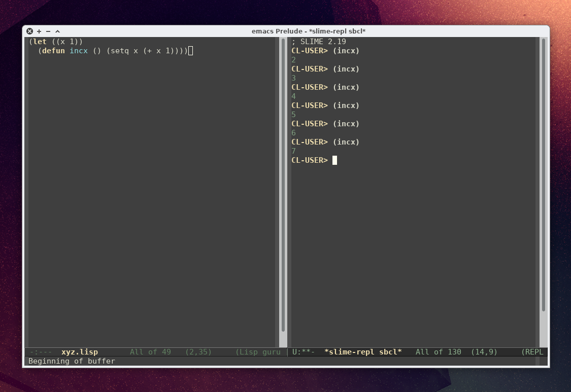Click the result value 5 in REPL

coord(293,114)
